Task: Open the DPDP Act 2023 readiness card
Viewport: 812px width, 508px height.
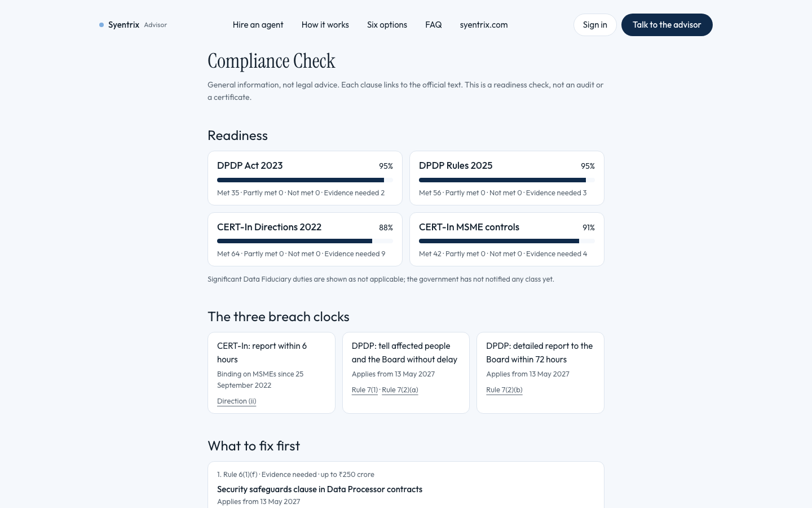Action: (304, 178)
